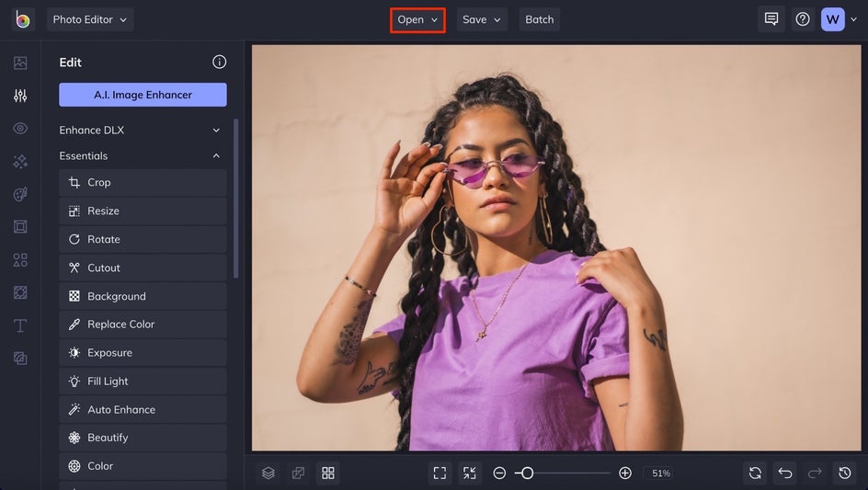Open the Photo Editor mode dropdown

pos(90,19)
